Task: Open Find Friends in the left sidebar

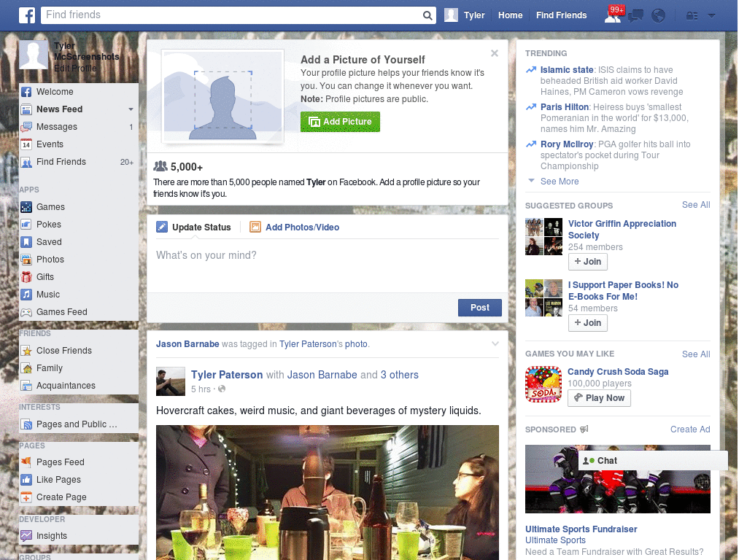Action: coord(79,162)
